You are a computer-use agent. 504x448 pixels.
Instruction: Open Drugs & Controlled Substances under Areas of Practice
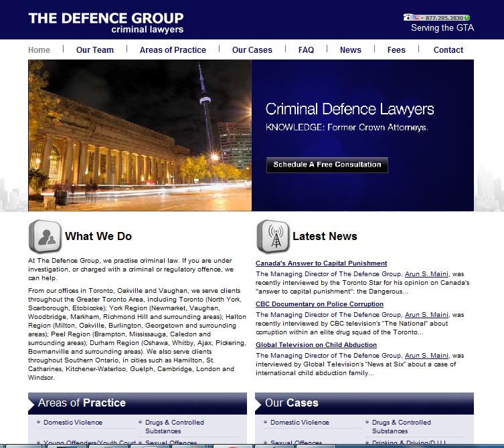175,427
